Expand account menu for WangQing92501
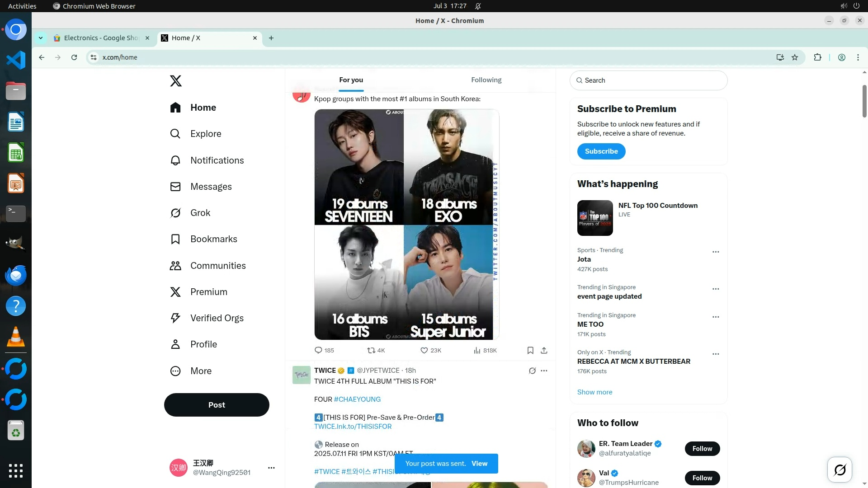The image size is (868, 488). (x=271, y=468)
